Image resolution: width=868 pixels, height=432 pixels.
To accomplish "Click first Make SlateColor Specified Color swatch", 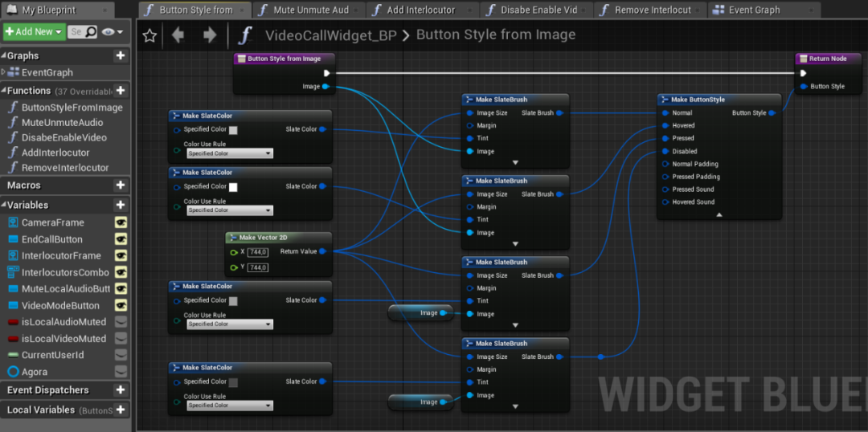I will click(x=233, y=130).
